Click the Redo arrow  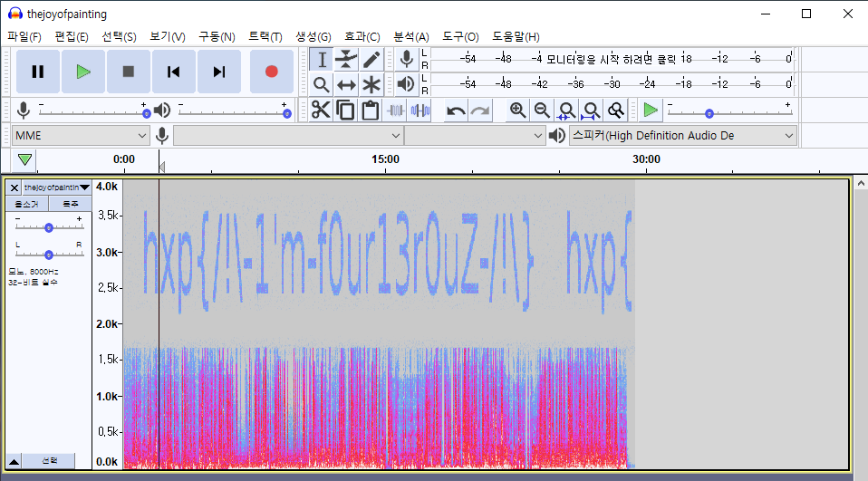pos(480,111)
